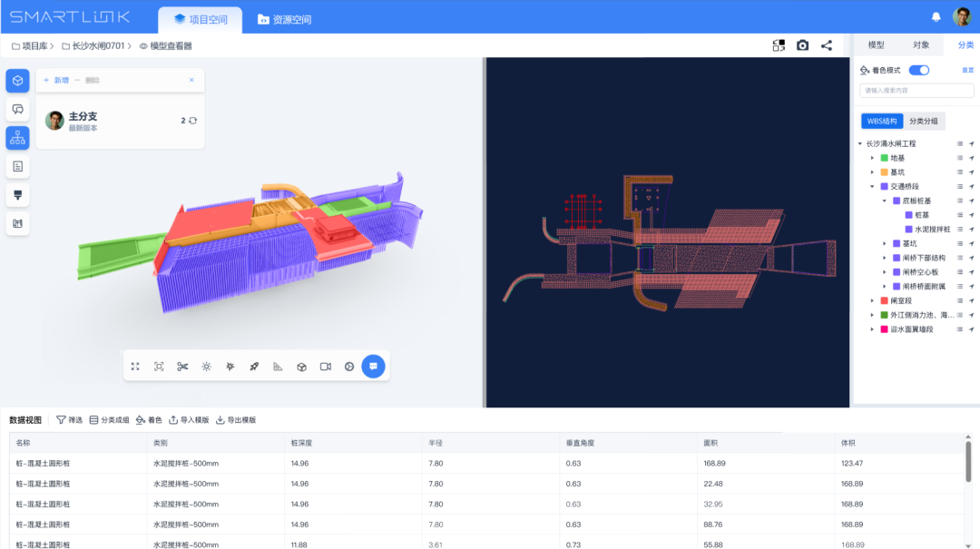Open the paint roller sidebar tool

(17, 195)
